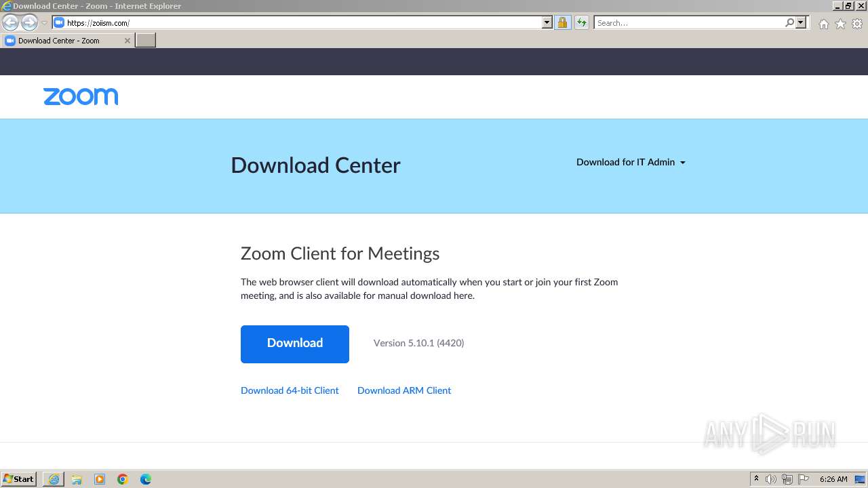Click the Version 5.10.1 (4420) text
868x488 pixels.
419,343
